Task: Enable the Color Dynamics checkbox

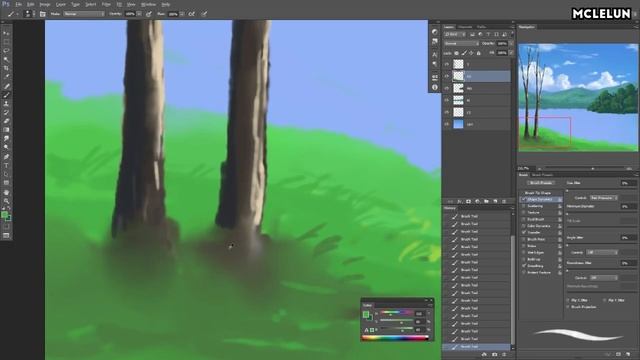Action: (524, 226)
